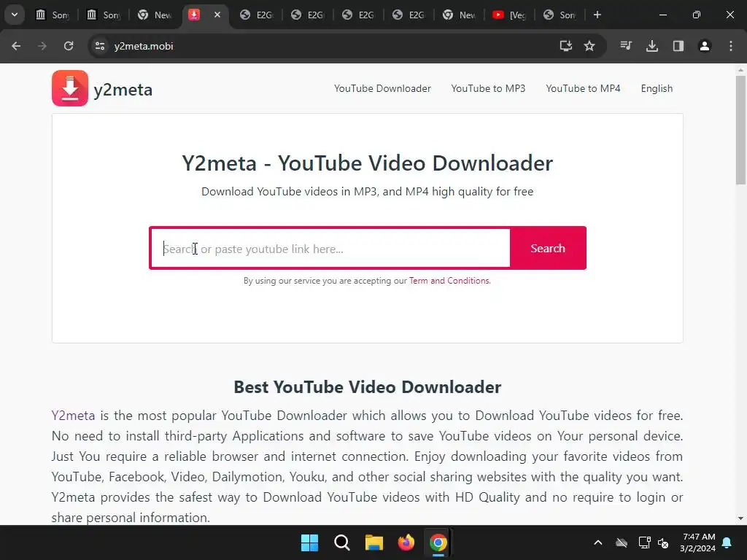The height and width of the screenshot is (560, 747).
Task: Show hidden system tray icons
Action: 598,542
